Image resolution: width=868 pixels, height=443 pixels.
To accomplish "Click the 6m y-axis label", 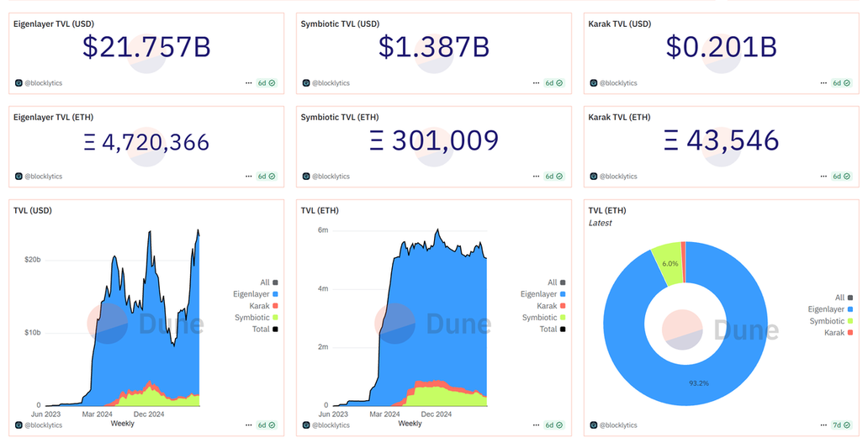I will tap(323, 230).
